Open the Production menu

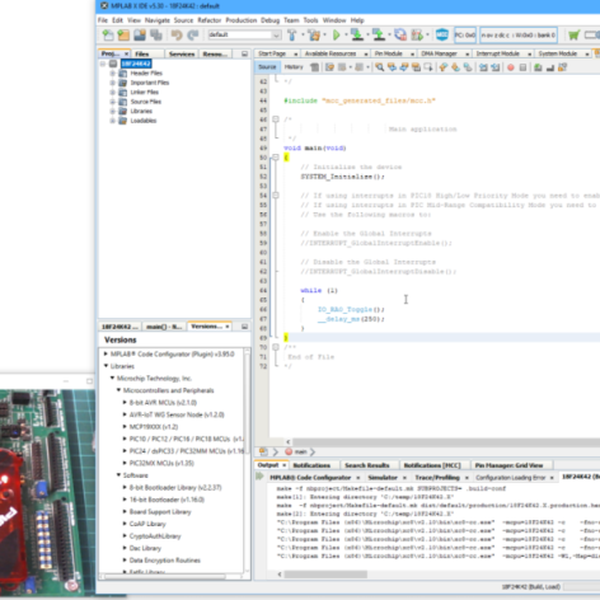(x=241, y=19)
